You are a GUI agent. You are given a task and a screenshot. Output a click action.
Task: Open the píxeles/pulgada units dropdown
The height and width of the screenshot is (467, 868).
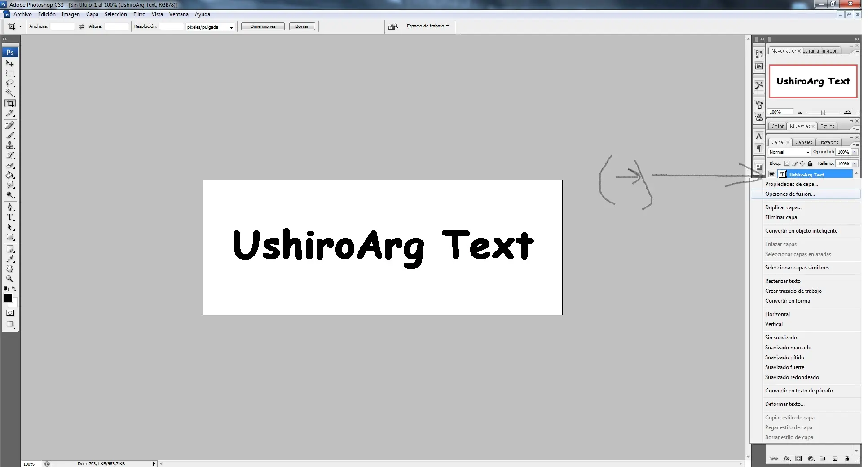(x=210, y=27)
